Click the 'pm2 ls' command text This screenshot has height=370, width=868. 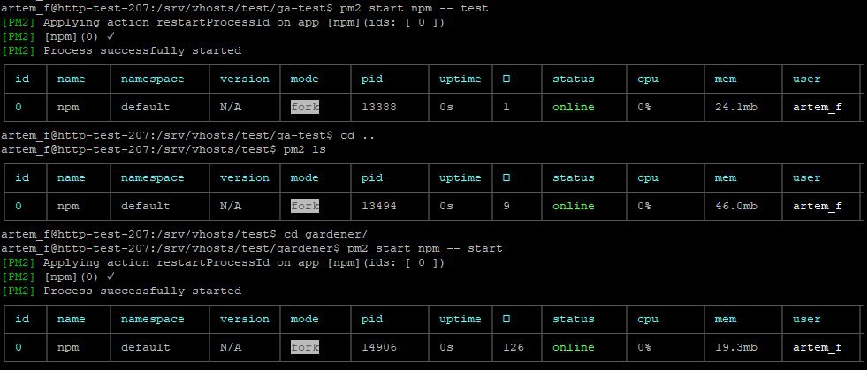click(304, 150)
